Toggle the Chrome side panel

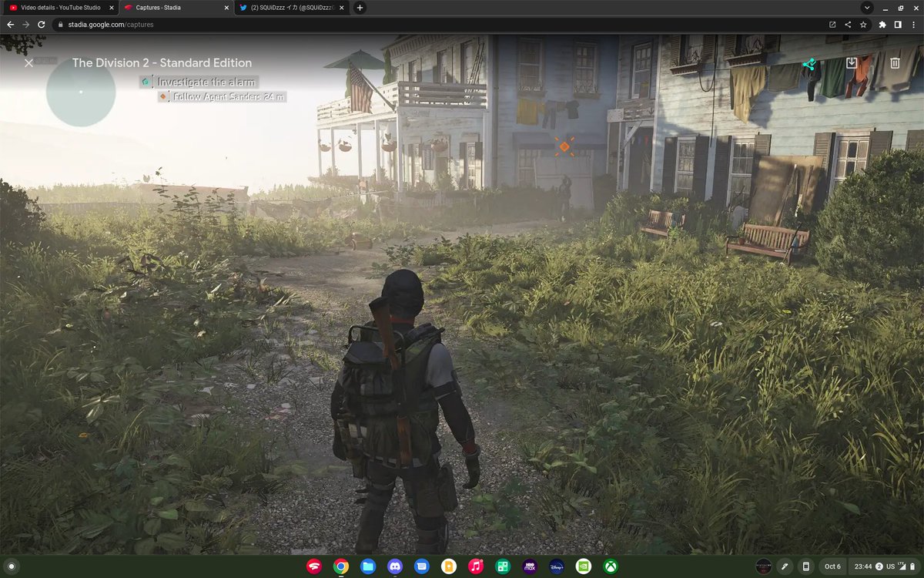click(898, 24)
